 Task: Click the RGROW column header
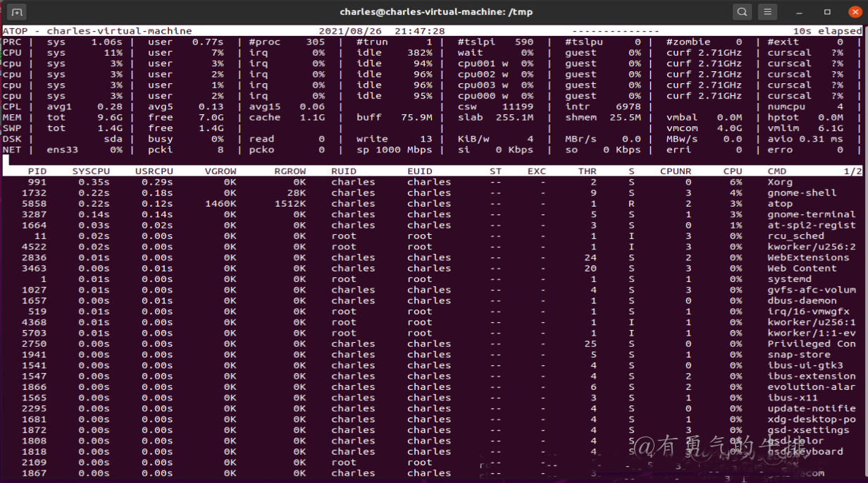(290, 171)
